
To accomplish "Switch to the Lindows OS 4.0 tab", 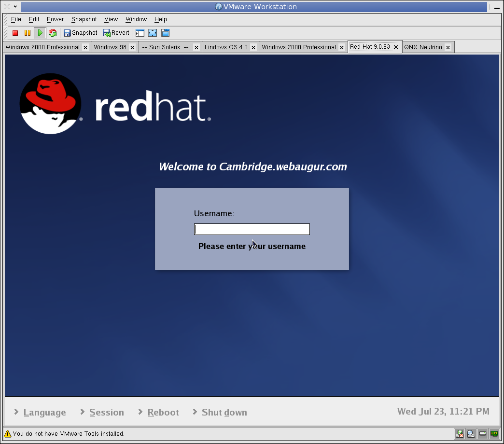I will coord(226,47).
